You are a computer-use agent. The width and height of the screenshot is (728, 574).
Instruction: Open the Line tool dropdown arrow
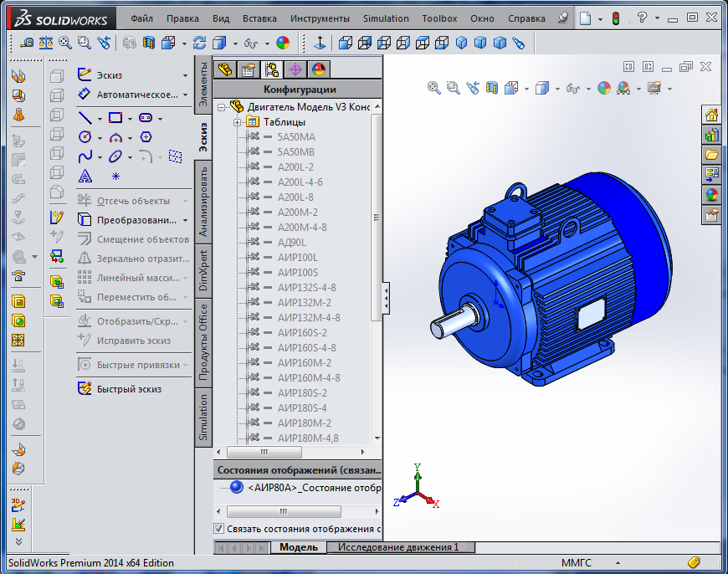click(x=100, y=120)
